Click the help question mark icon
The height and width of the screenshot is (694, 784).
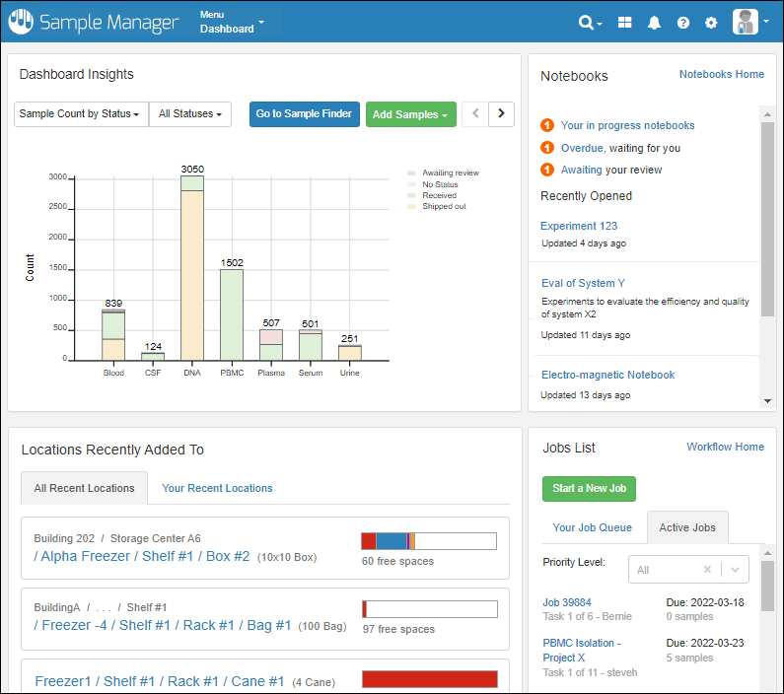[x=682, y=23]
